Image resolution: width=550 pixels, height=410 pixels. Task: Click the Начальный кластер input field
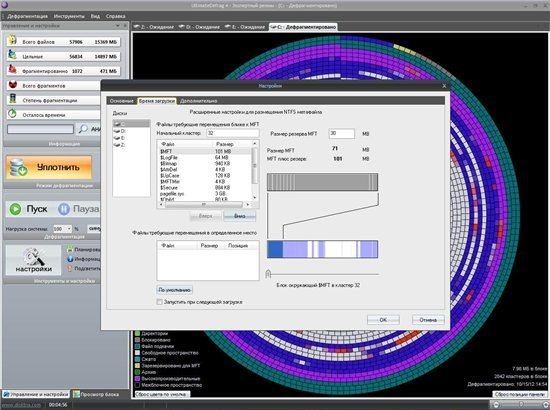point(233,133)
